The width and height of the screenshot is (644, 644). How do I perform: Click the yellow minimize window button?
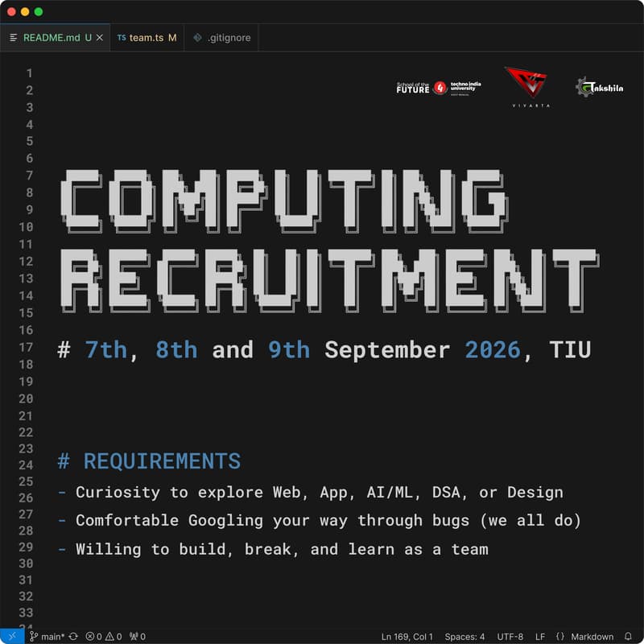25,11
